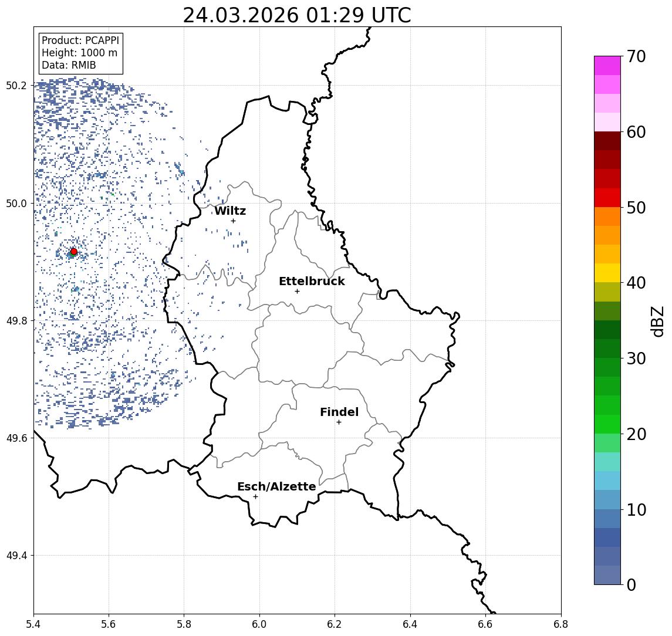Click the colorbar tick label 40
This screenshot has width=672, height=636.
tap(636, 283)
